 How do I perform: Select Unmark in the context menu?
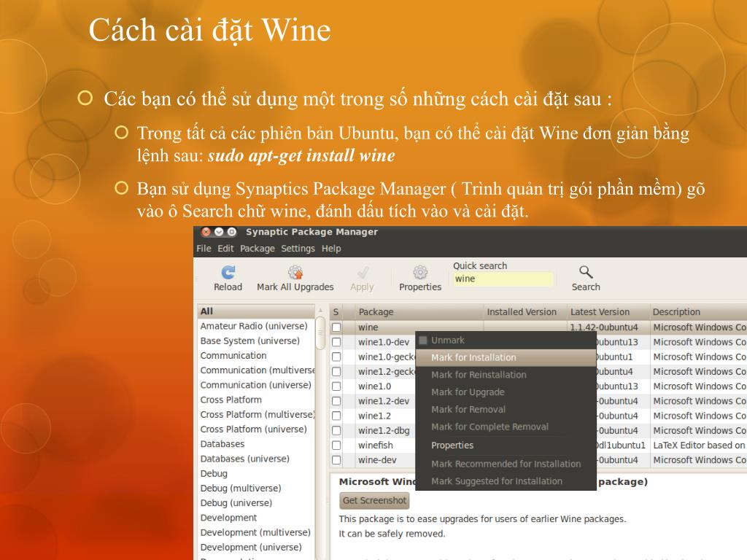[506, 340]
